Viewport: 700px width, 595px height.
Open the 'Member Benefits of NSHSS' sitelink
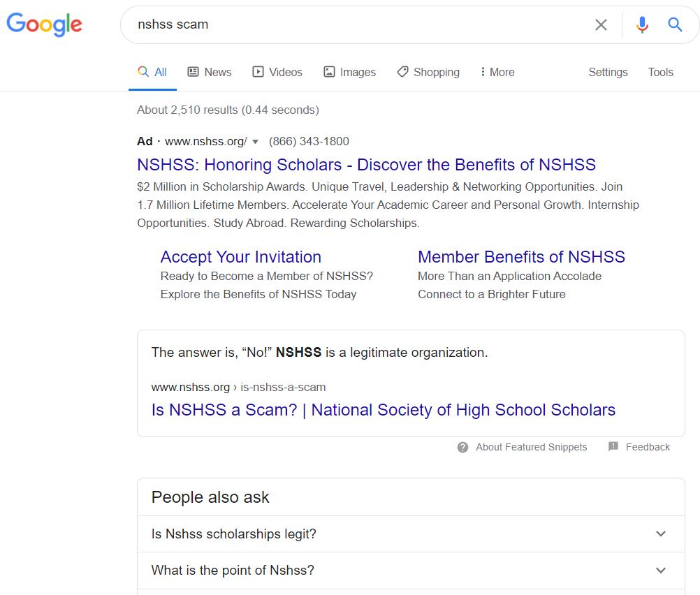[x=521, y=257]
